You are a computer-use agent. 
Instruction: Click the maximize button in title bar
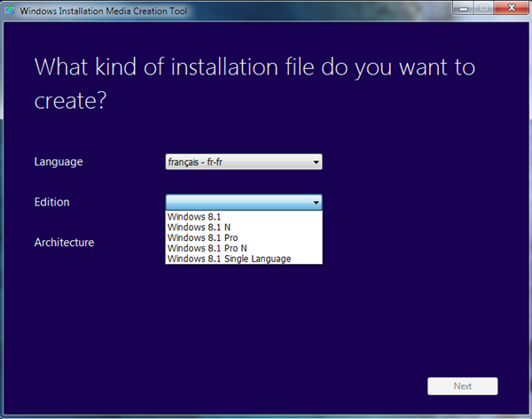pyautogui.click(x=484, y=8)
